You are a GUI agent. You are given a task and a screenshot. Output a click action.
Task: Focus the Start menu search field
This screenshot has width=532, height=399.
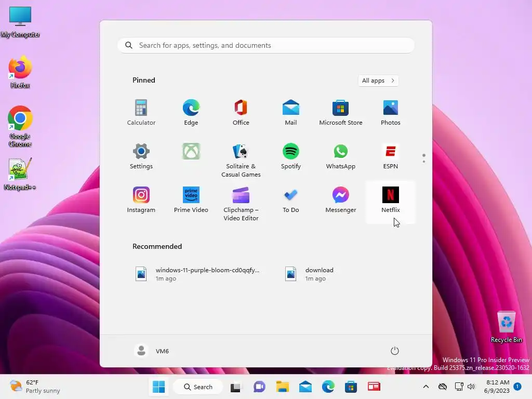[x=266, y=46]
